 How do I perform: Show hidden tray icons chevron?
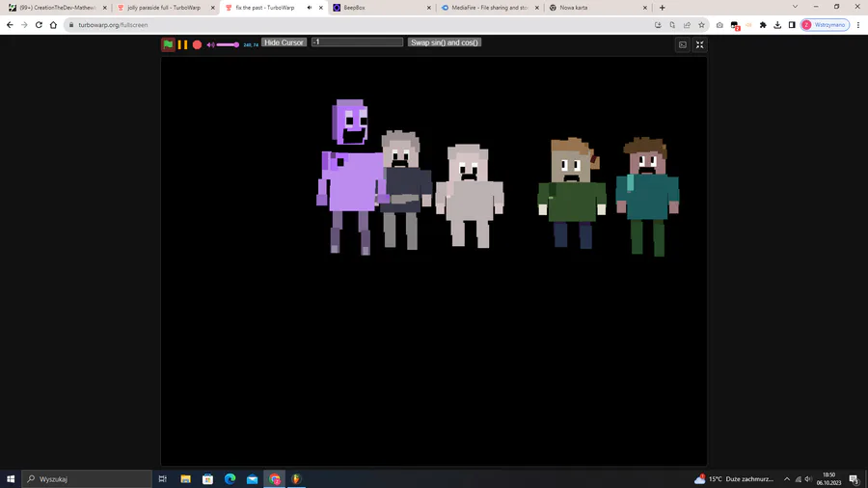pos(787,479)
